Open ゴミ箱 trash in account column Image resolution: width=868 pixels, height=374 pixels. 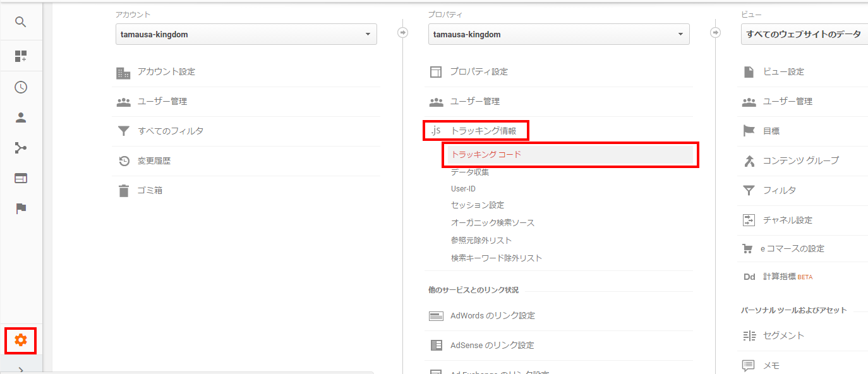point(150,190)
